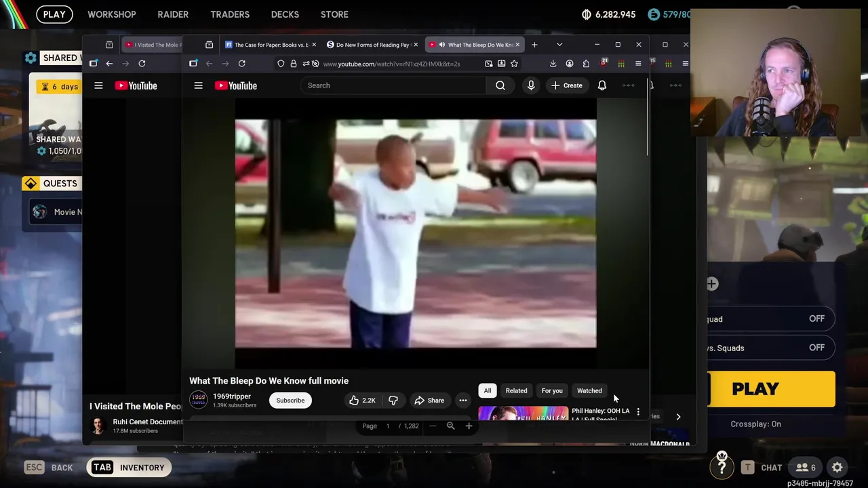
Task: Open the 1969tripper channel name link
Action: 232,396
